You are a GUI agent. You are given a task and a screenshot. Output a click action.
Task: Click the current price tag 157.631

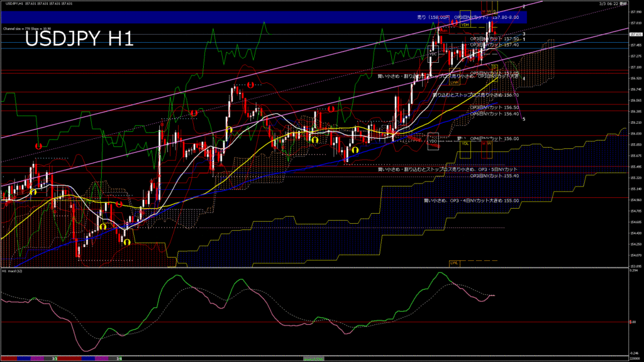635,35
